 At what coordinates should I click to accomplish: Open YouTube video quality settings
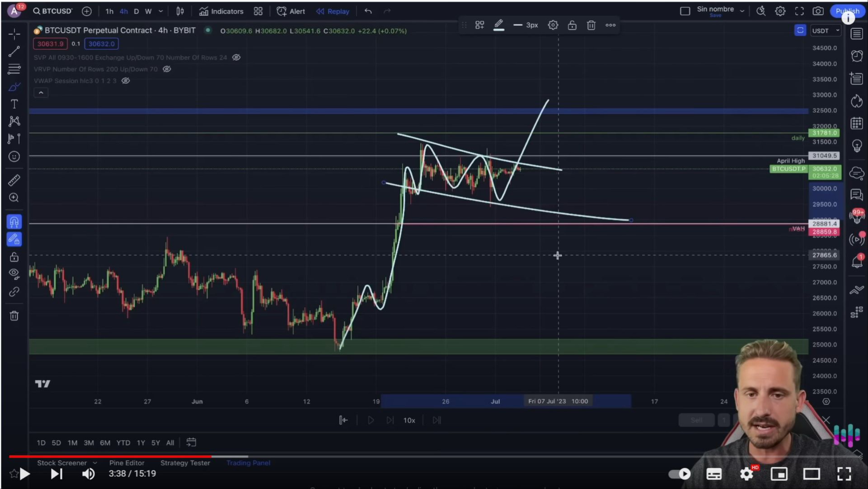(x=746, y=474)
